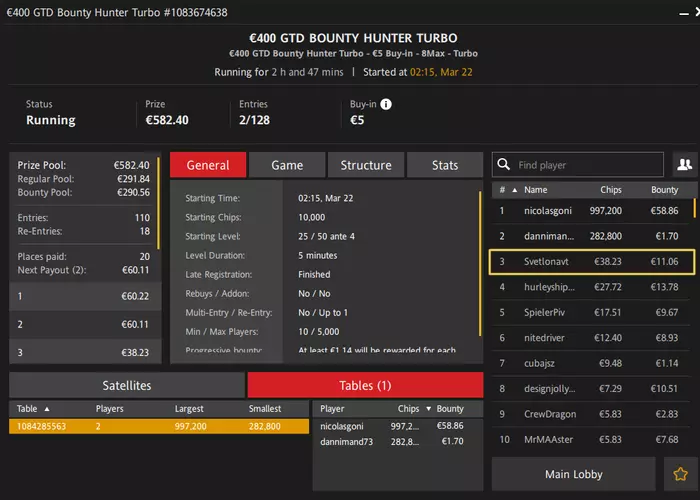Click the Largest column header

click(x=189, y=408)
